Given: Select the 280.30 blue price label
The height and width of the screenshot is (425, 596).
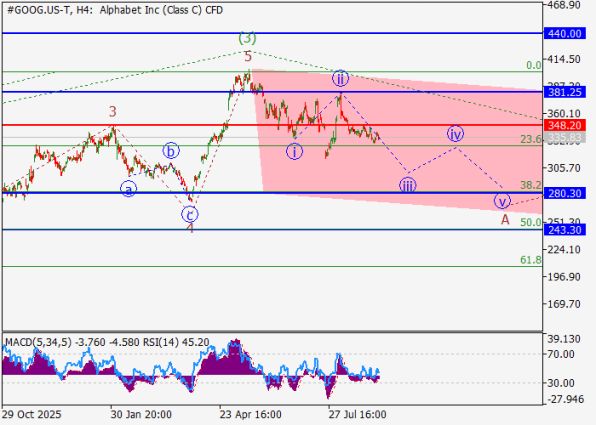Looking at the screenshot, I should tap(564, 193).
